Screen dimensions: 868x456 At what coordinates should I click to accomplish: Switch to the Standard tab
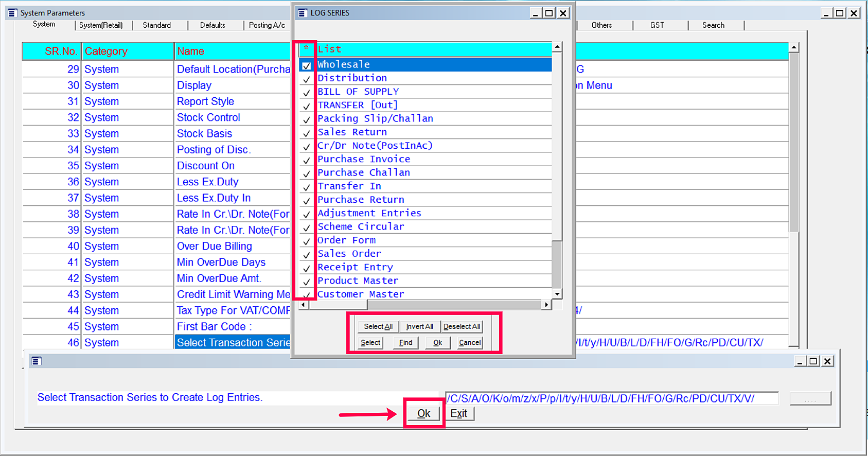[x=157, y=25]
